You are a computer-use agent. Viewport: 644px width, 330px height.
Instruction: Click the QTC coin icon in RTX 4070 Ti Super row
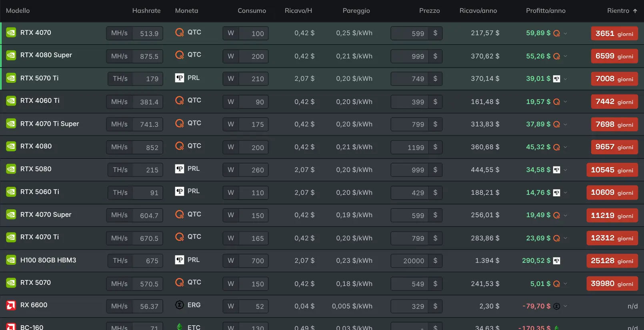[x=180, y=123]
